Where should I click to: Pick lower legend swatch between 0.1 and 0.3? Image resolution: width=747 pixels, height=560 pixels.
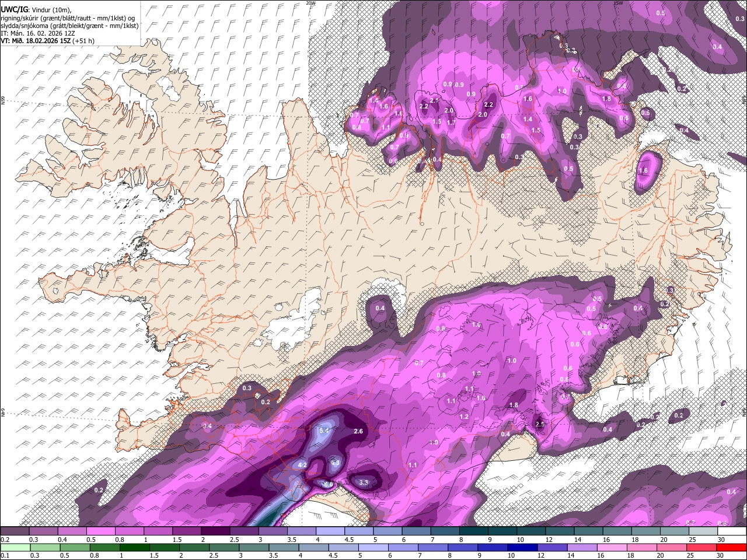(15, 547)
